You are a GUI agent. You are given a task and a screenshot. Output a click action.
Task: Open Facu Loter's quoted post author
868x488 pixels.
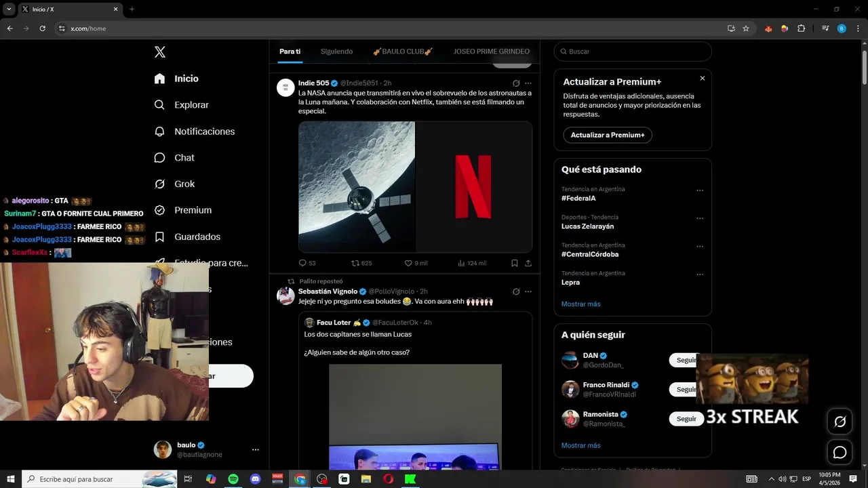(x=333, y=323)
